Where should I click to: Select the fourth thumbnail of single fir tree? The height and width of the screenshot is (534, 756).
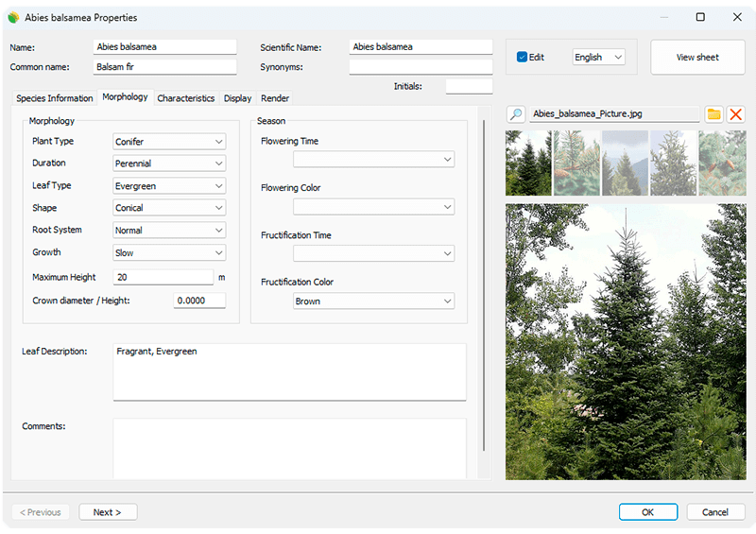(x=673, y=164)
